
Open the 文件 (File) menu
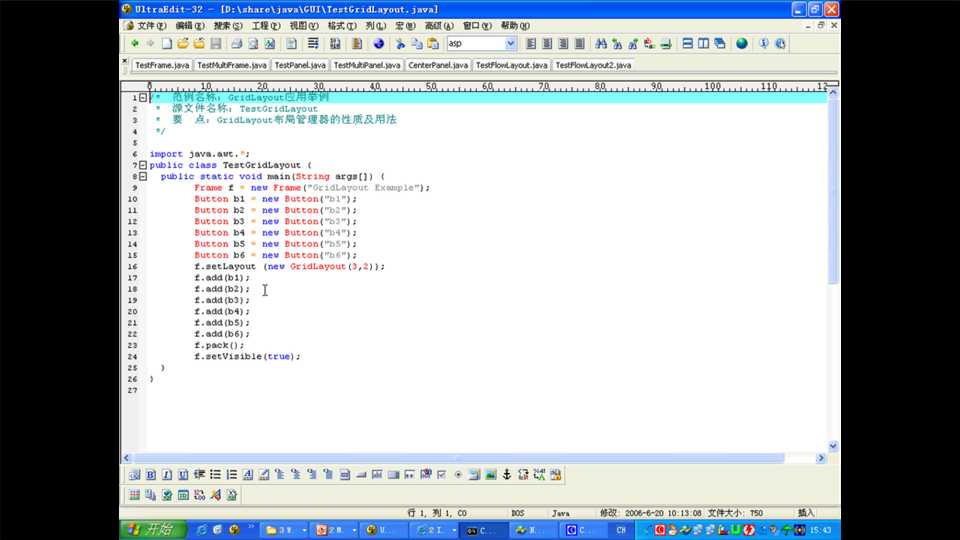point(151,26)
